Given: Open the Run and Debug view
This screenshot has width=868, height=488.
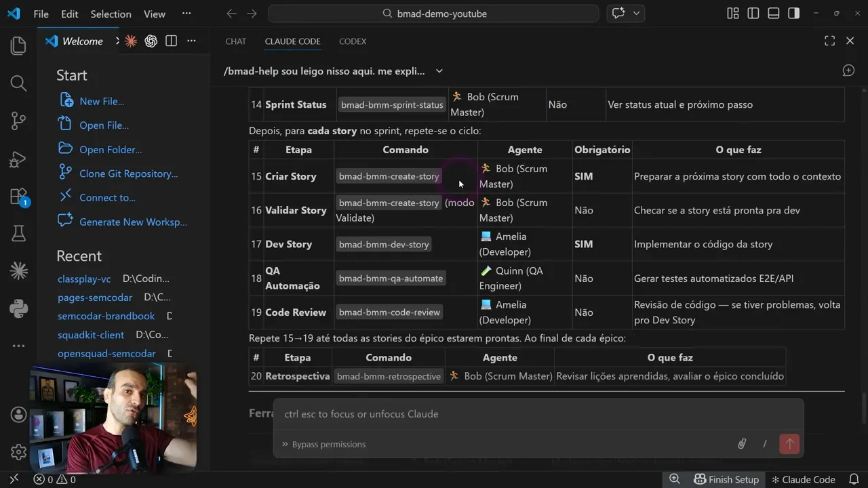Looking at the screenshot, I should pos(18,159).
